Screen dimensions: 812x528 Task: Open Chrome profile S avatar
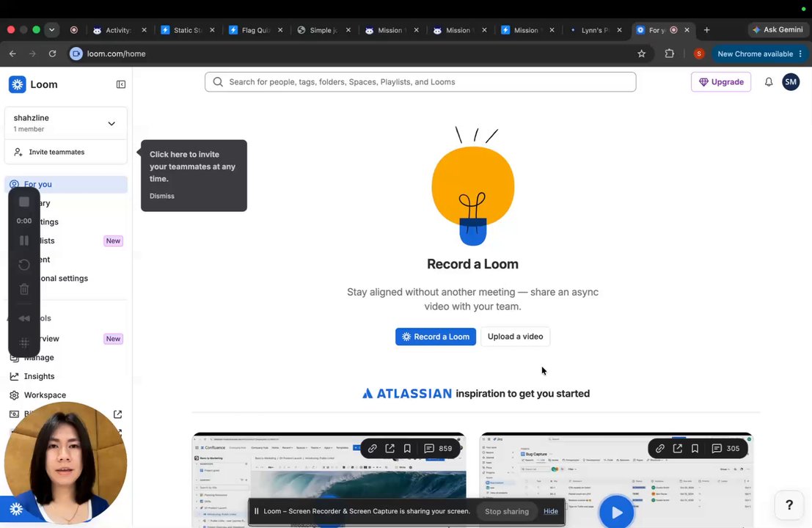coord(698,54)
